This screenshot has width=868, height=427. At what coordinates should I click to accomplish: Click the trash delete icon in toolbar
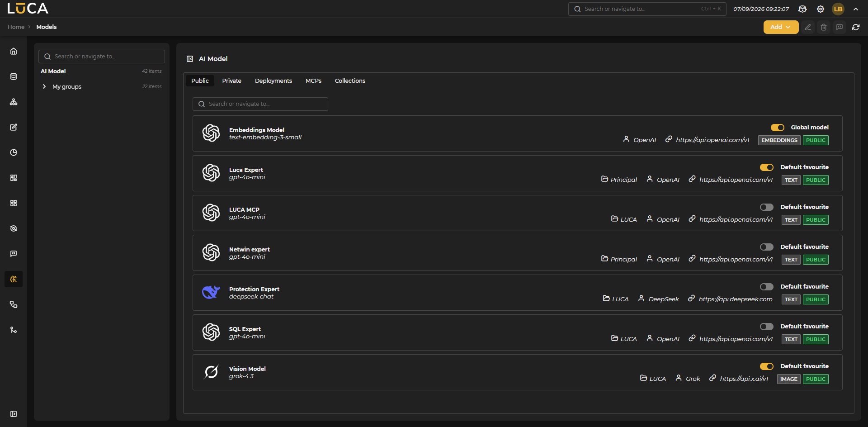pos(824,27)
